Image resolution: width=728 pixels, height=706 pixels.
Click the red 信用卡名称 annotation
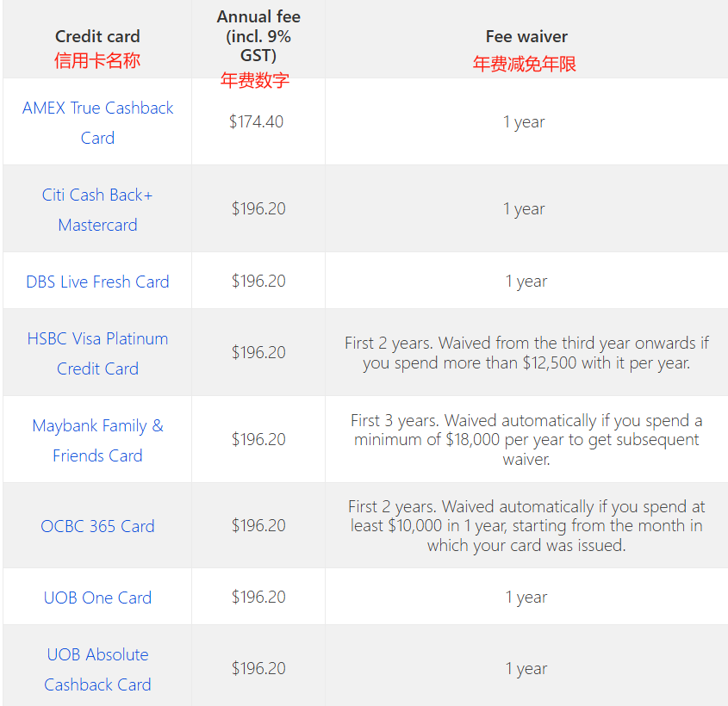[x=97, y=61]
